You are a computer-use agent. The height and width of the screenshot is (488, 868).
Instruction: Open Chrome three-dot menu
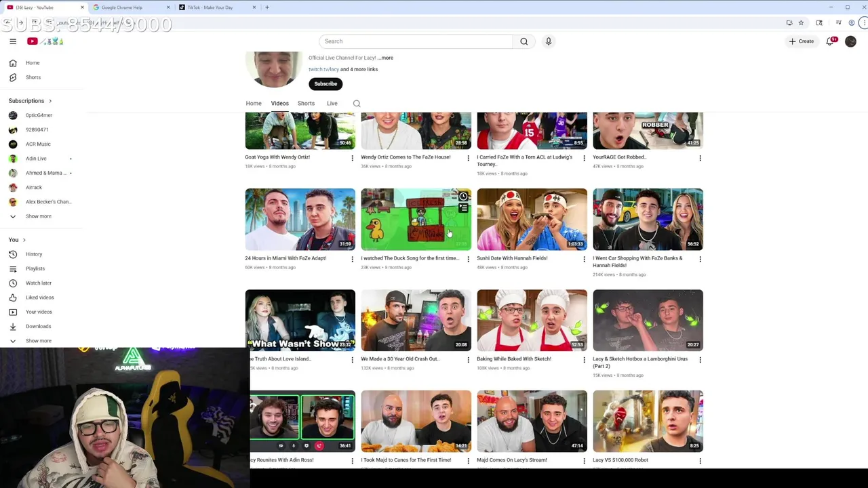863,23
